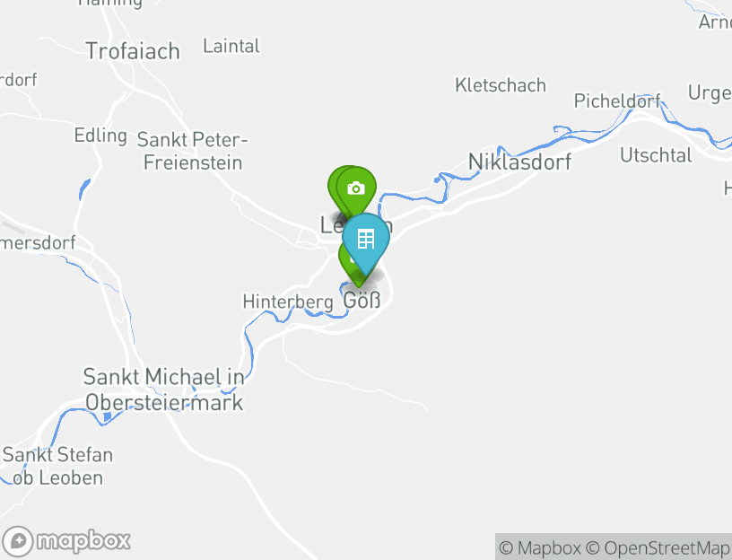Click the green camera marker pin
Viewport: 732px width, 560px height.
pyautogui.click(x=356, y=189)
